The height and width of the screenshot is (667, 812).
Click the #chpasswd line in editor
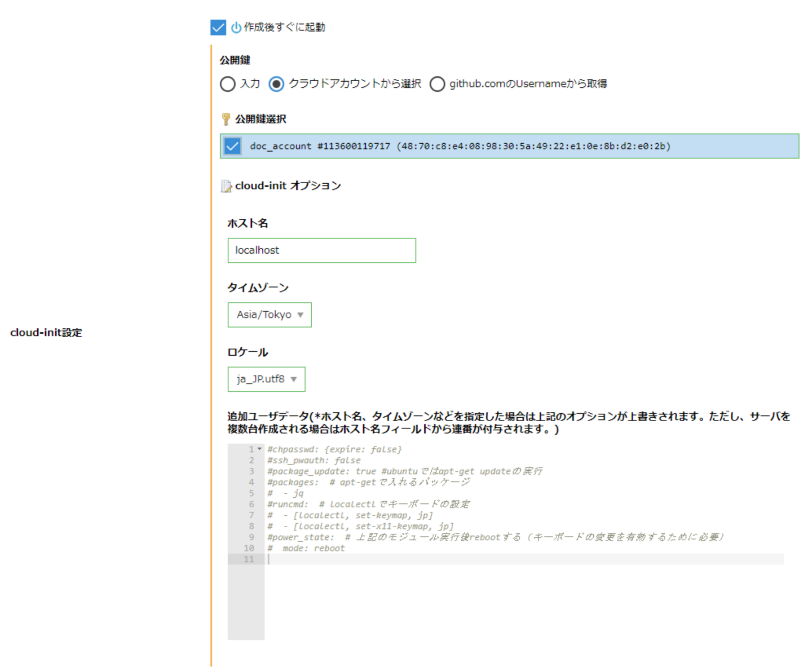334,449
